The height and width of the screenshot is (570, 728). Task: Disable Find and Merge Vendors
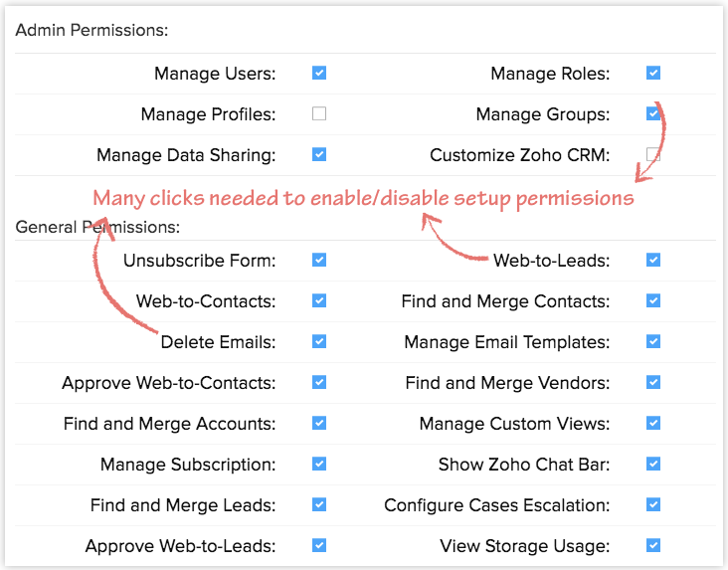coord(653,382)
